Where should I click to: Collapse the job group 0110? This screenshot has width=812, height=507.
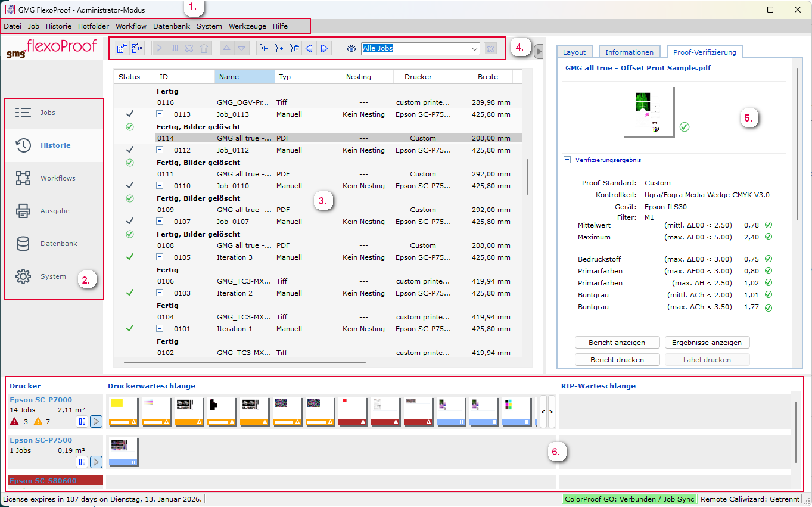coord(160,185)
